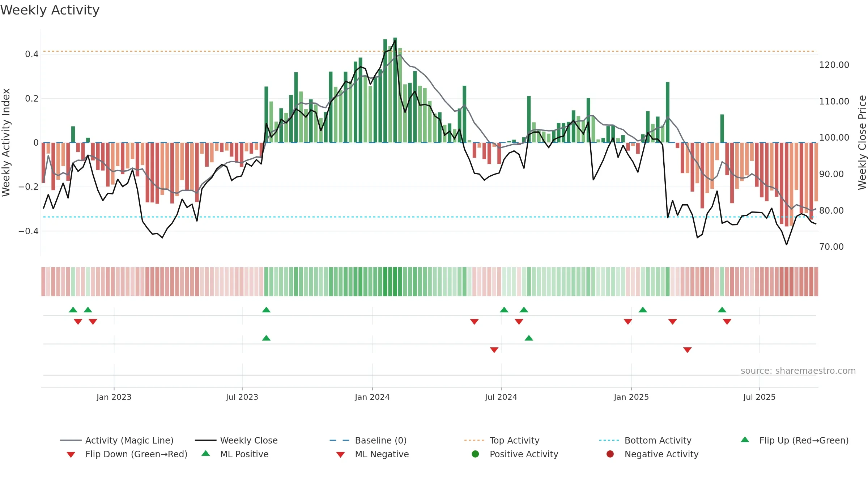This screenshot has width=868, height=488.
Task: Toggle the ML Negative legend entry
Action: pyautogui.click(x=373, y=454)
